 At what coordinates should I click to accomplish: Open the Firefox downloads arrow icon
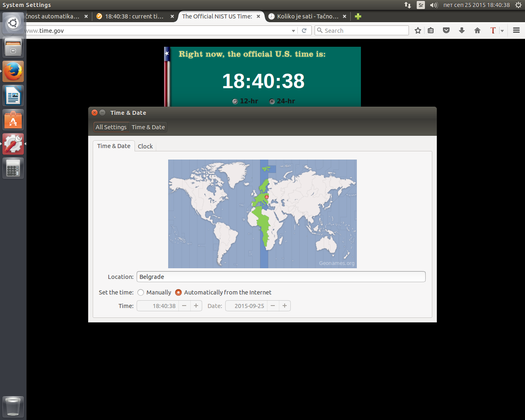pos(461,30)
